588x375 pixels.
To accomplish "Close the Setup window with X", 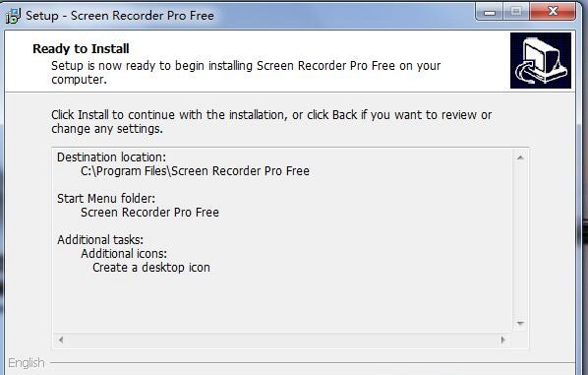I will tap(553, 12).
